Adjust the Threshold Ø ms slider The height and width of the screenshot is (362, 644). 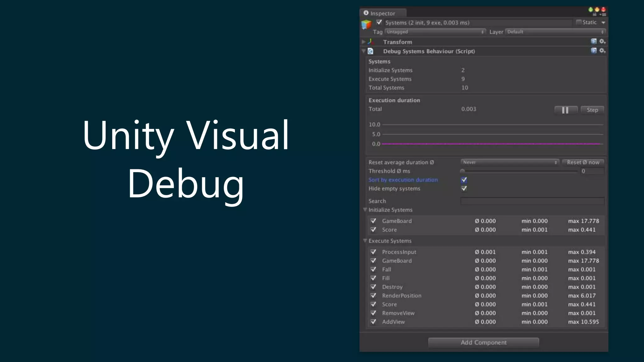click(519, 171)
